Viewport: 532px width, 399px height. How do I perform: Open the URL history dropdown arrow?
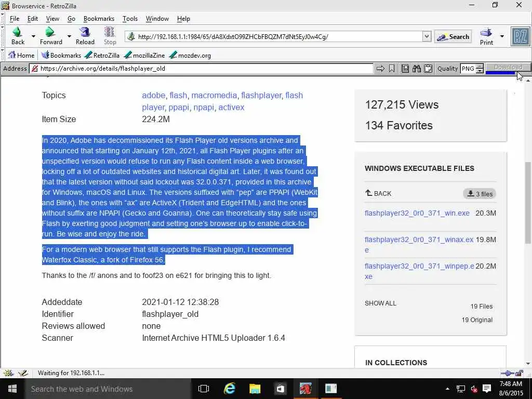427,37
